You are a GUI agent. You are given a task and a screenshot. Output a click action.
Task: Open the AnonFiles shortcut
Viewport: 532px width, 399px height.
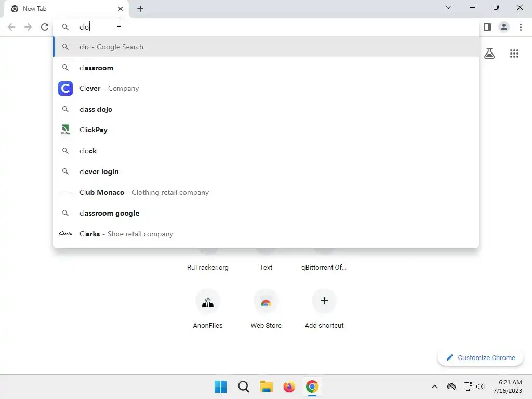pyautogui.click(x=208, y=309)
